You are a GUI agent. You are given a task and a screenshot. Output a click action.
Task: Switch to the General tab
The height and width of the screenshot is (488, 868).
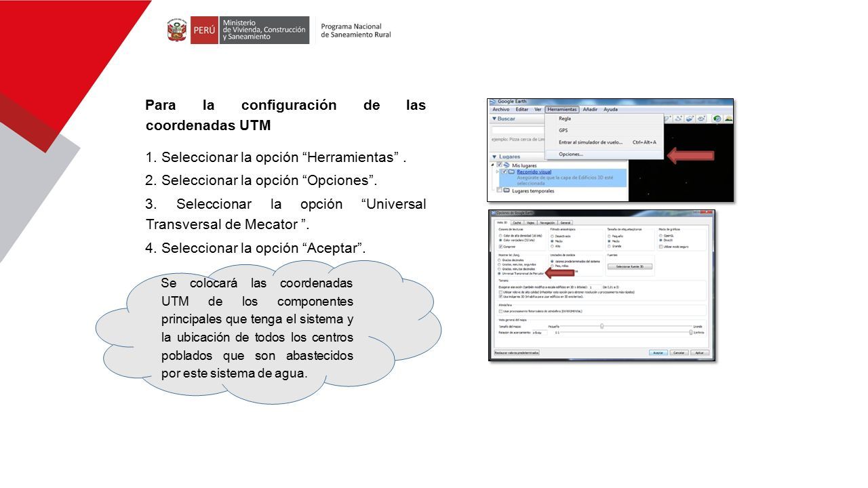pyautogui.click(x=566, y=222)
